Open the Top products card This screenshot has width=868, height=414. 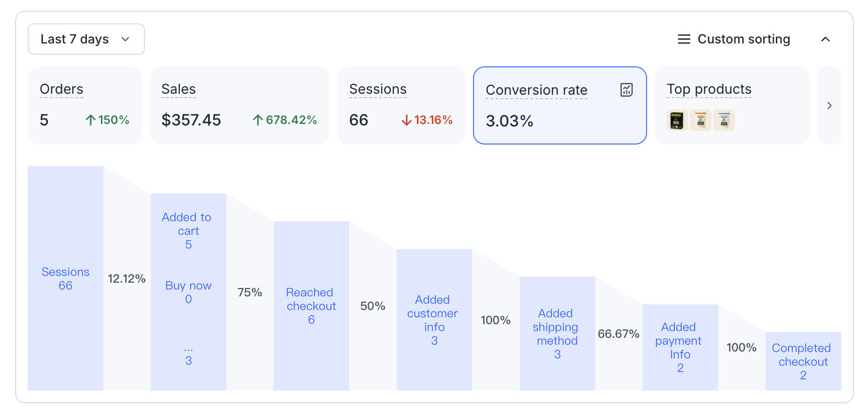pos(731,105)
